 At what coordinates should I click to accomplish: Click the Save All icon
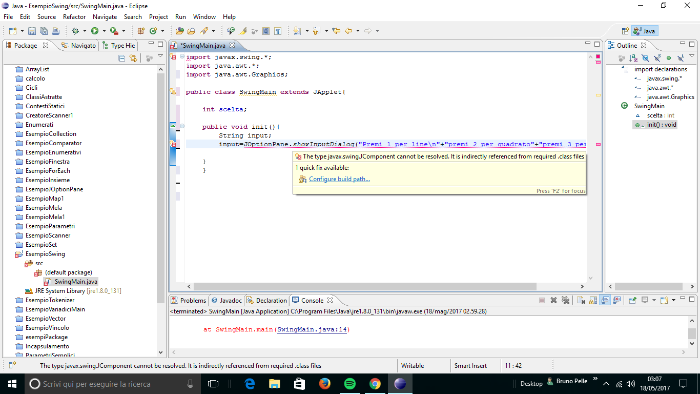tap(44, 31)
